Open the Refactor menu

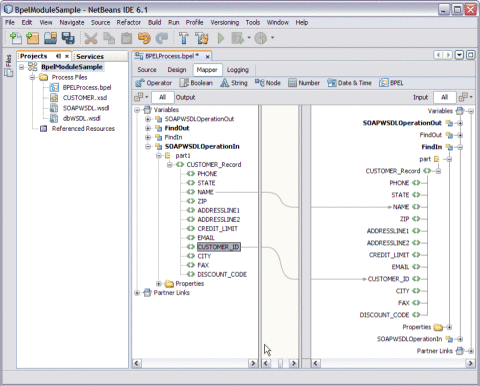tap(128, 22)
